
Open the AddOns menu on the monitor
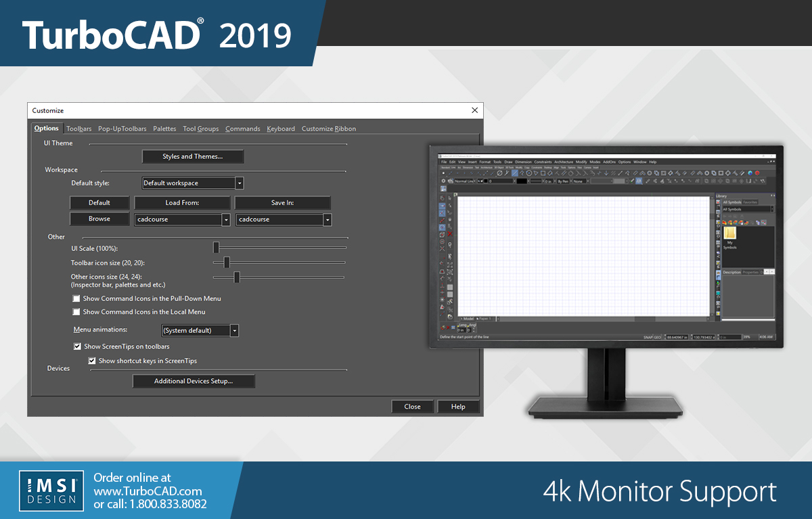pyautogui.click(x=609, y=162)
